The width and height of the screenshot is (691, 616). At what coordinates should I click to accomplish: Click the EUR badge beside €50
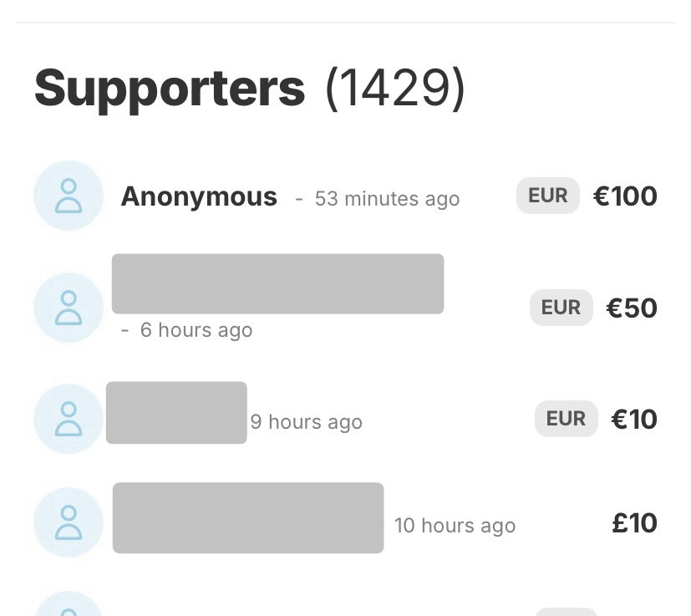pyautogui.click(x=561, y=308)
